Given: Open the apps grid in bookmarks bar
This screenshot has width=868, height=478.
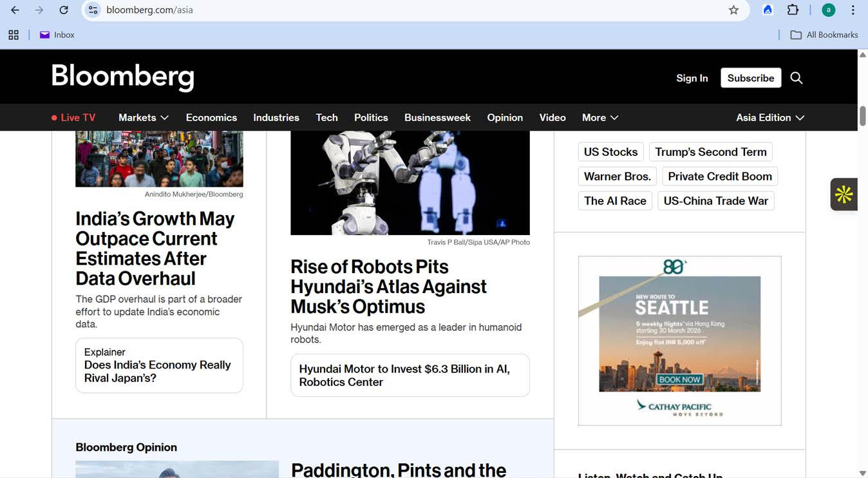Looking at the screenshot, I should [x=14, y=35].
